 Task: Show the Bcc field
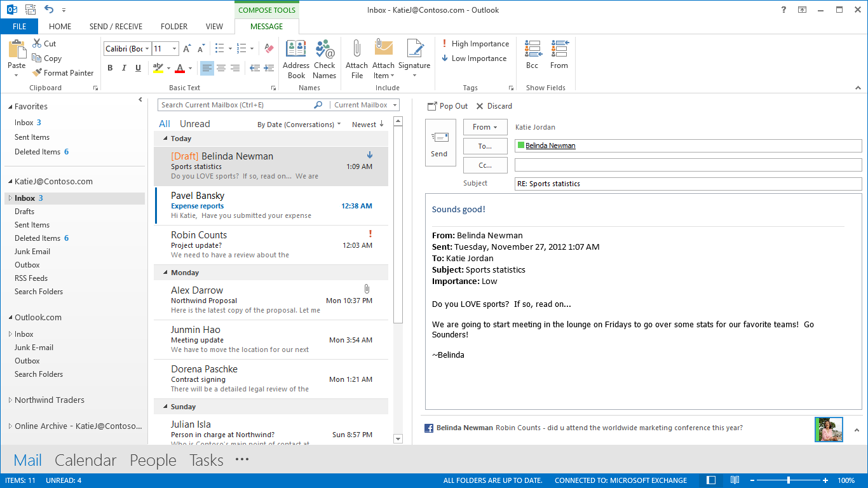click(x=532, y=55)
